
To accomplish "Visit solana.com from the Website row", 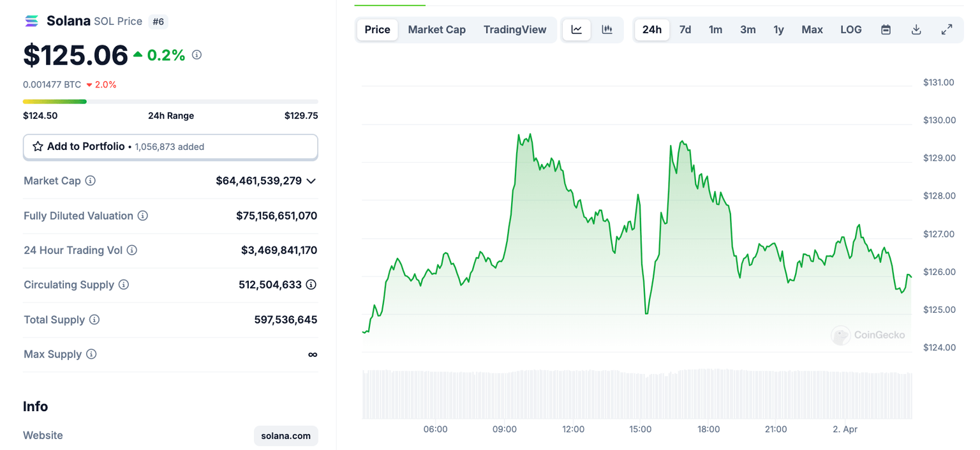I will (286, 435).
